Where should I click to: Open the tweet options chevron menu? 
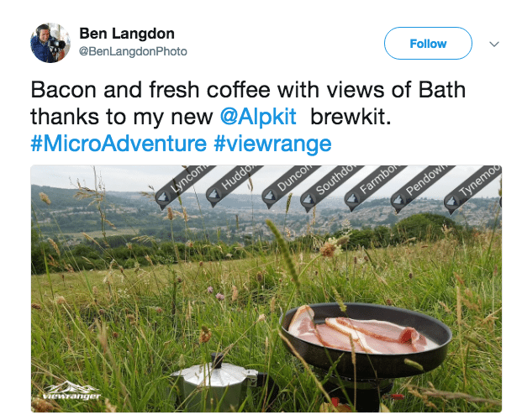point(494,44)
